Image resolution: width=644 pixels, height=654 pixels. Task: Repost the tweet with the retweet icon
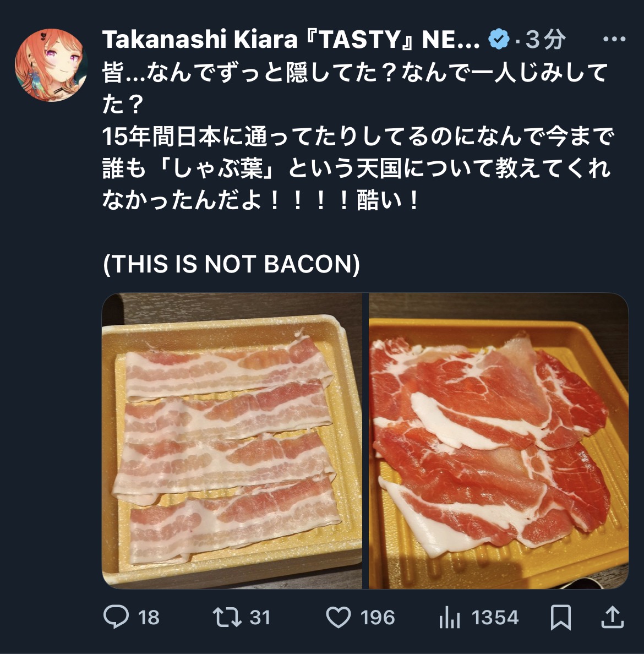point(227,617)
